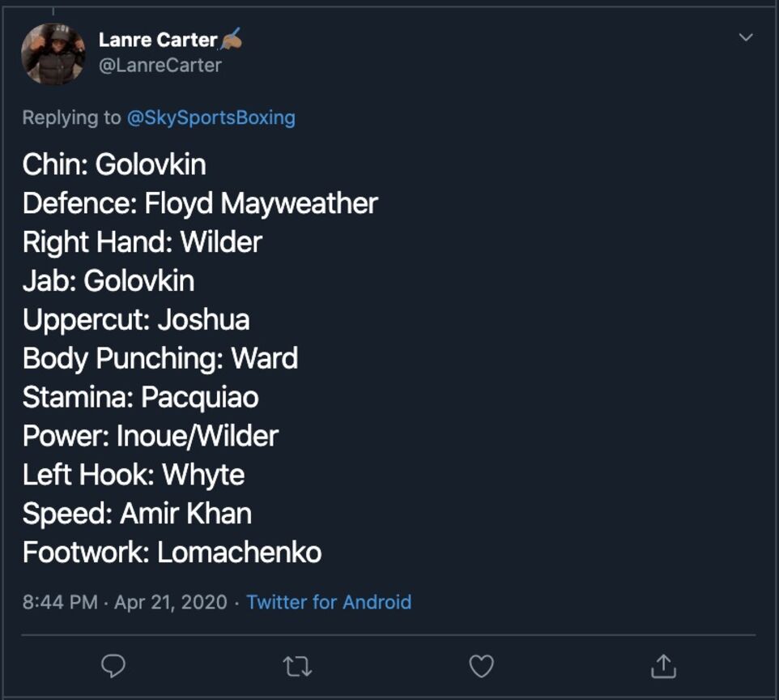This screenshot has height=700, width=779.
Task: Click the reply speech bubble icon
Action: [113, 666]
